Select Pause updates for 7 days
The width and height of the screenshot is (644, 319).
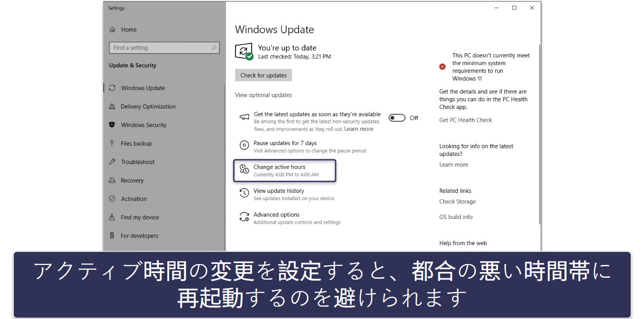click(x=285, y=143)
